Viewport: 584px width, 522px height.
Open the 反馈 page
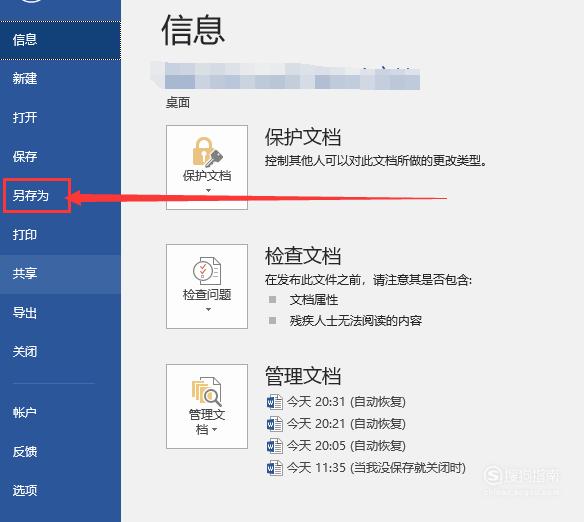[x=60, y=452]
